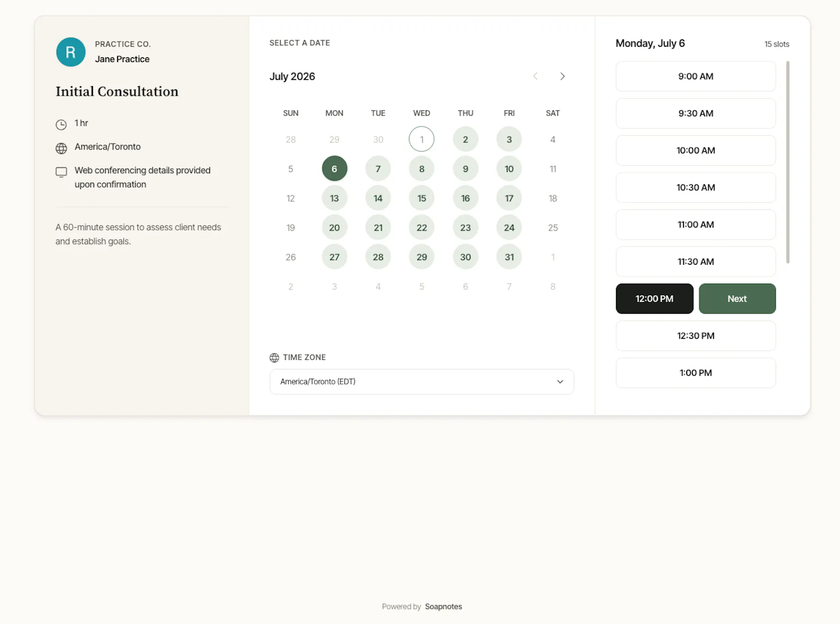Image resolution: width=840 pixels, height=624 pixels.
Task: Click the PRACTICE CO. label
Action: (x=123, y=44)
